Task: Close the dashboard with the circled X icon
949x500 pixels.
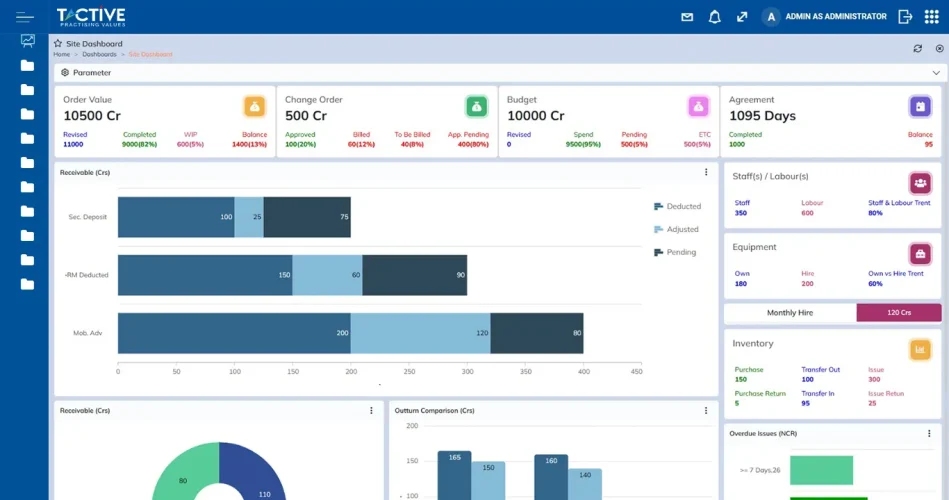Action: point(939,48)
